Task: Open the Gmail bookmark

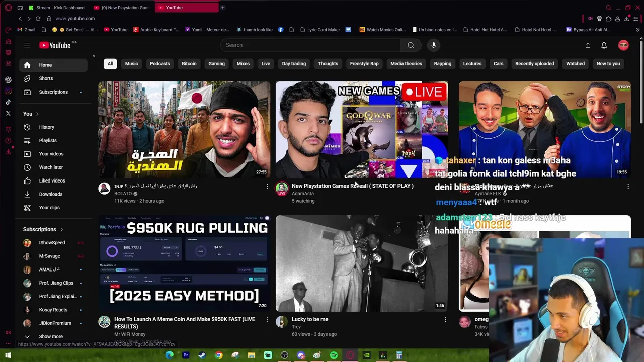Action: (26, 30)
